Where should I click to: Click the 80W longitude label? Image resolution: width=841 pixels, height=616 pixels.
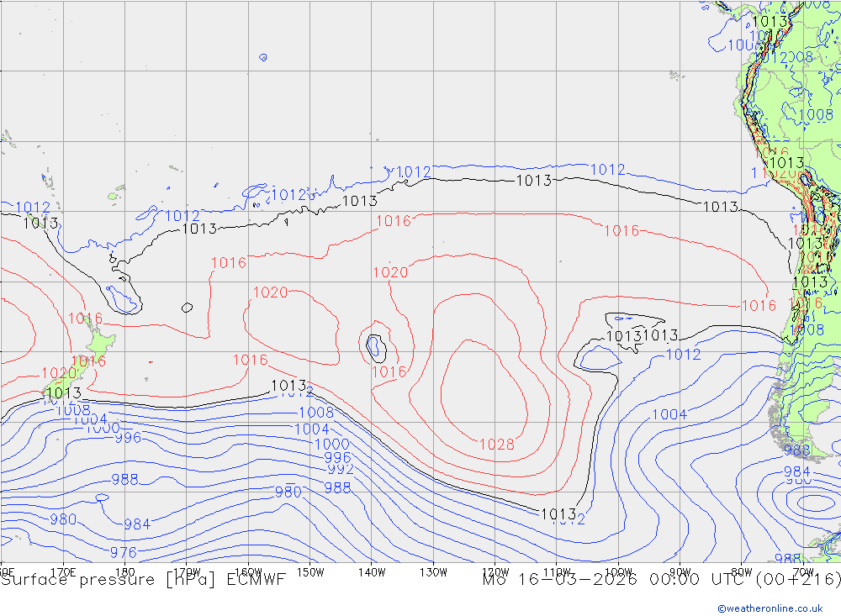click(x=742, y=572)
